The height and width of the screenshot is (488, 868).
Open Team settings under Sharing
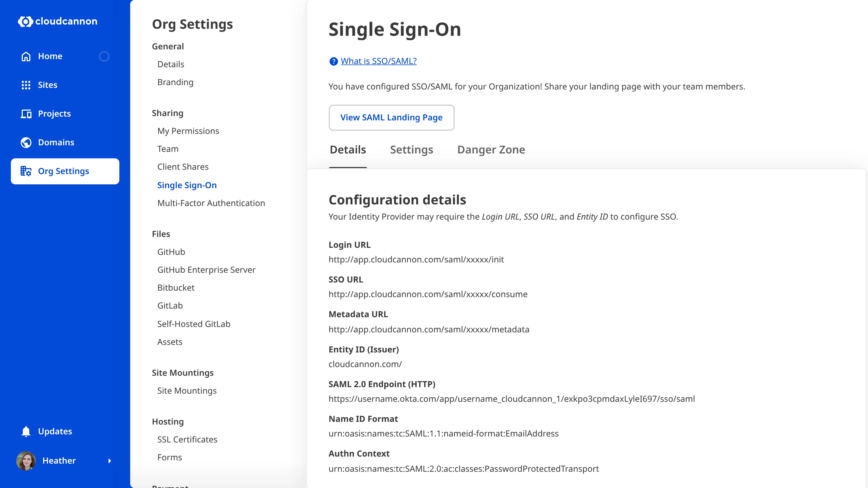click(168, 149)
